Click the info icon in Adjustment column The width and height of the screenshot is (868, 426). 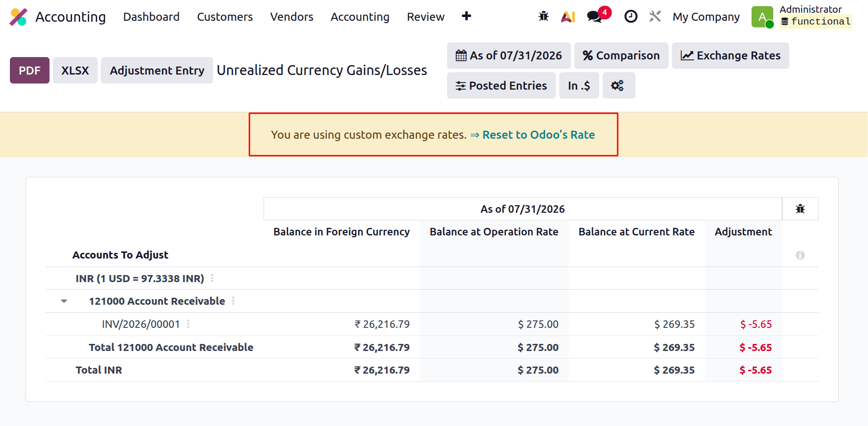800,255
